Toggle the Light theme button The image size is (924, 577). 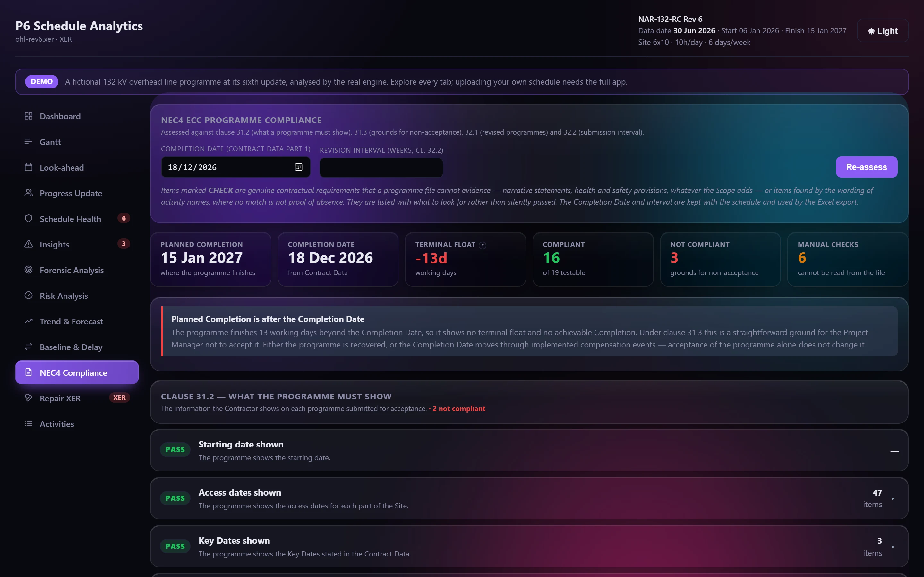tap(882, 30)
